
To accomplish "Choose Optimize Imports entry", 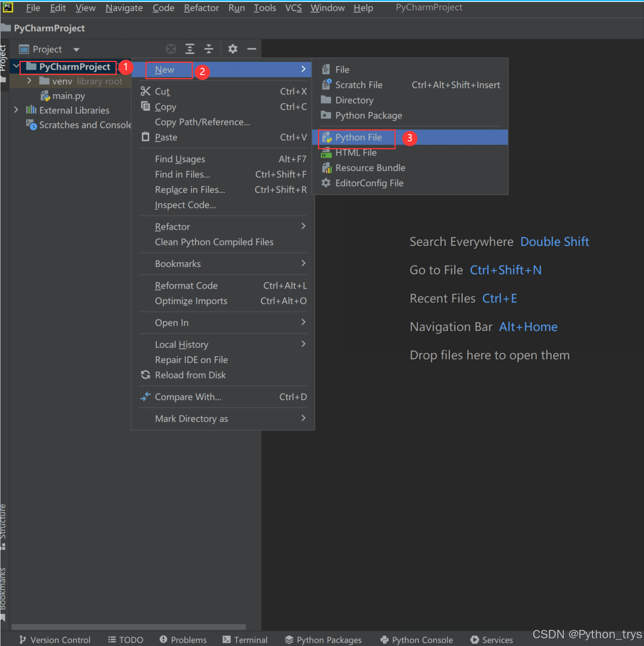I will point(223,301).
